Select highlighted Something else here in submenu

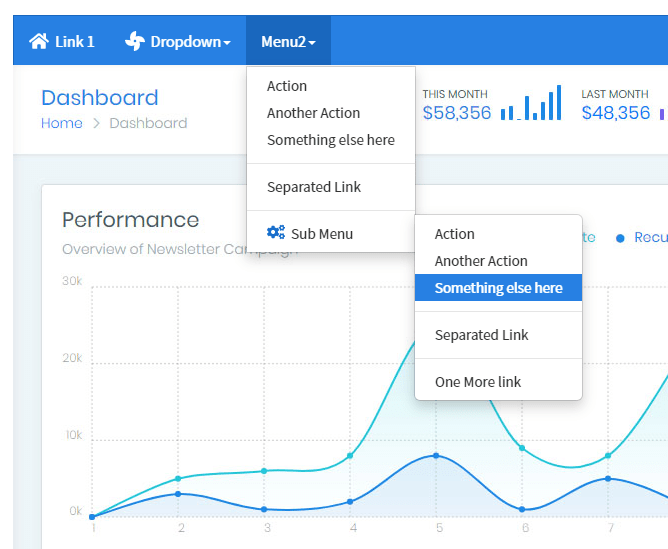pyautogui.click(x=498, y=288)
